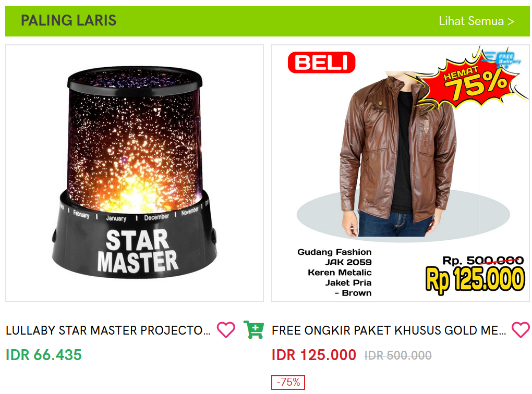This screenshot has width=532, height=394.
Task: Open Free Ongkir Paket Khusus Gold title
Action: [389, 330]
